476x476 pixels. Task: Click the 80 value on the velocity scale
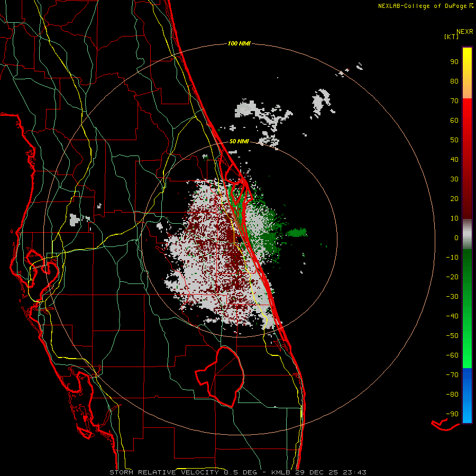[454, 81]
